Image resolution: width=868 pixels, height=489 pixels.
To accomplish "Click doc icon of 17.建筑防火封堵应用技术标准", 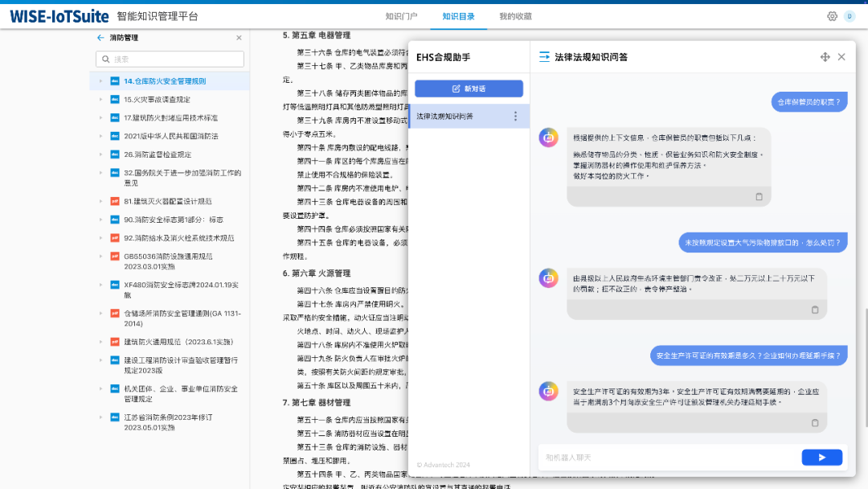I will tap(115, 117).
